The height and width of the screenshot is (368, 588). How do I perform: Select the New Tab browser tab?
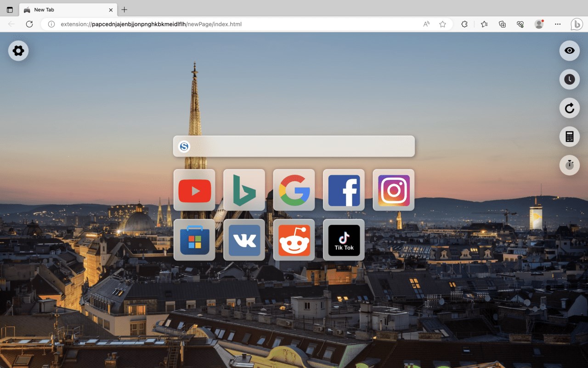[68, 10]
